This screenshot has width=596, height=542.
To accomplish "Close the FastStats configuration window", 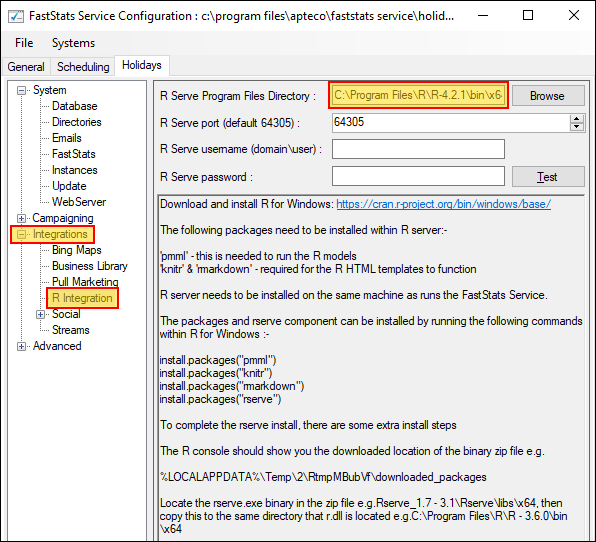I will [574, 16].
